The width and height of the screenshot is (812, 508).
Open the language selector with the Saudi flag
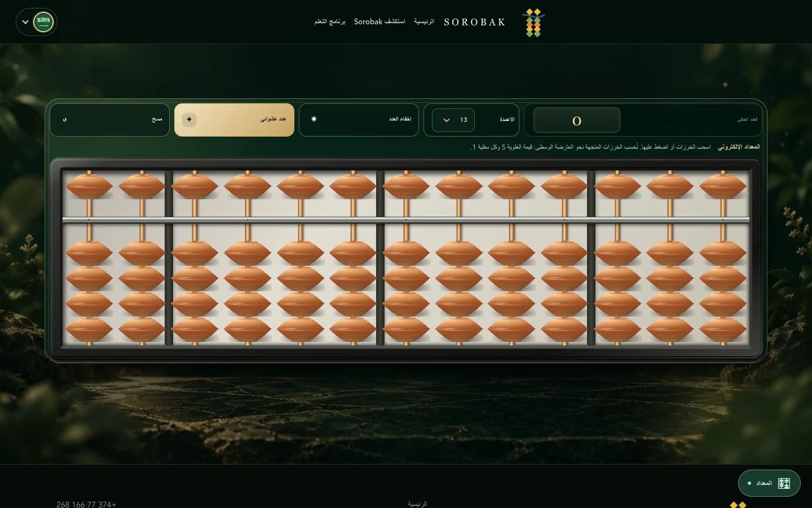[x=37, y=22]
